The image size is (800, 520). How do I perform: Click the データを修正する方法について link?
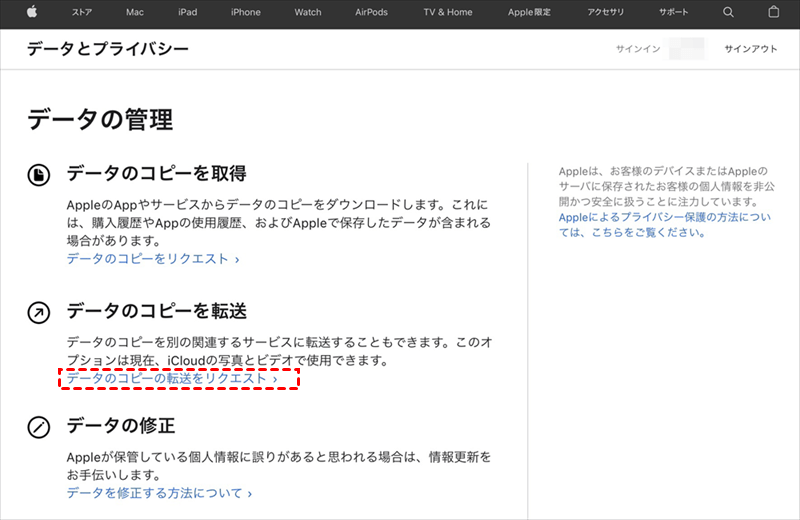(159, 493)
